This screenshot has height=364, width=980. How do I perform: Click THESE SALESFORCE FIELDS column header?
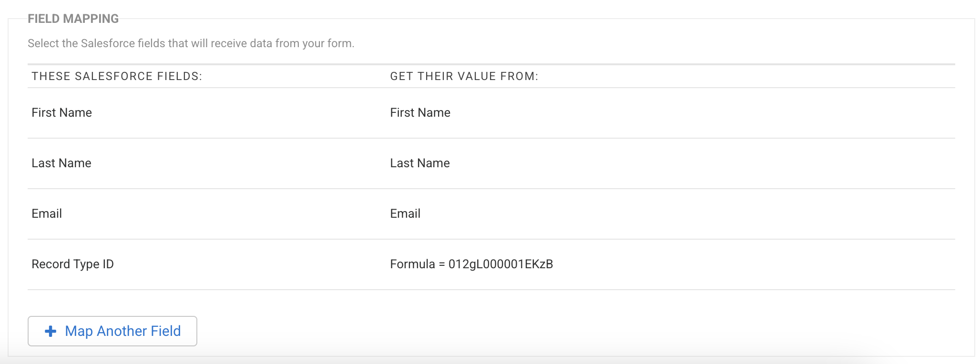[x=117, y=76]
